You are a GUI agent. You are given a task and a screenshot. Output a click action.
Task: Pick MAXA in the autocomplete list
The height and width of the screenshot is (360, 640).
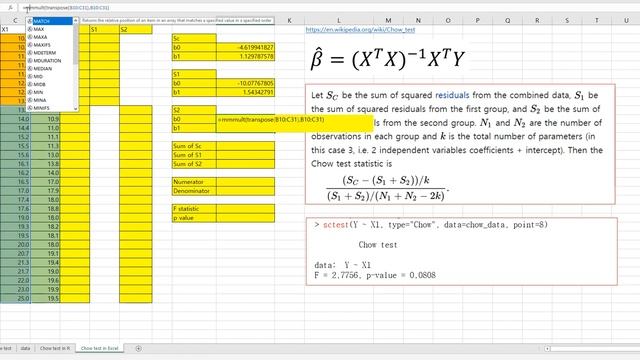click(40, 37)
